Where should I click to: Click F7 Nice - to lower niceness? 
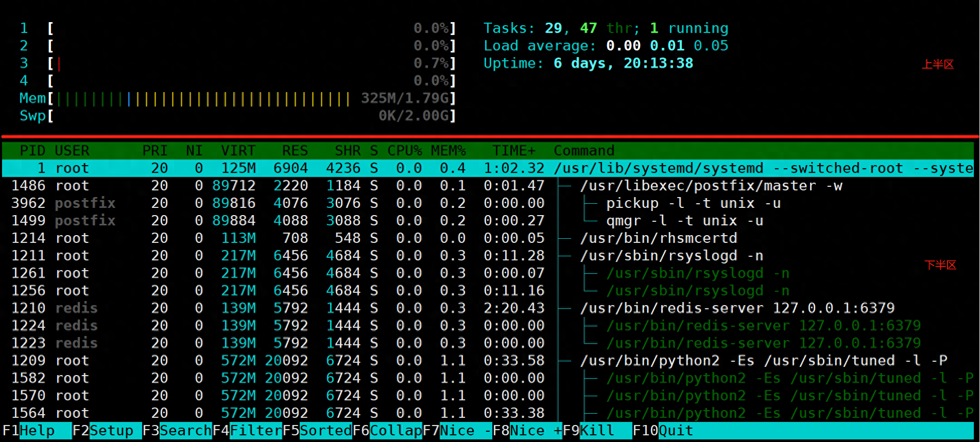(x=457, y=431)
